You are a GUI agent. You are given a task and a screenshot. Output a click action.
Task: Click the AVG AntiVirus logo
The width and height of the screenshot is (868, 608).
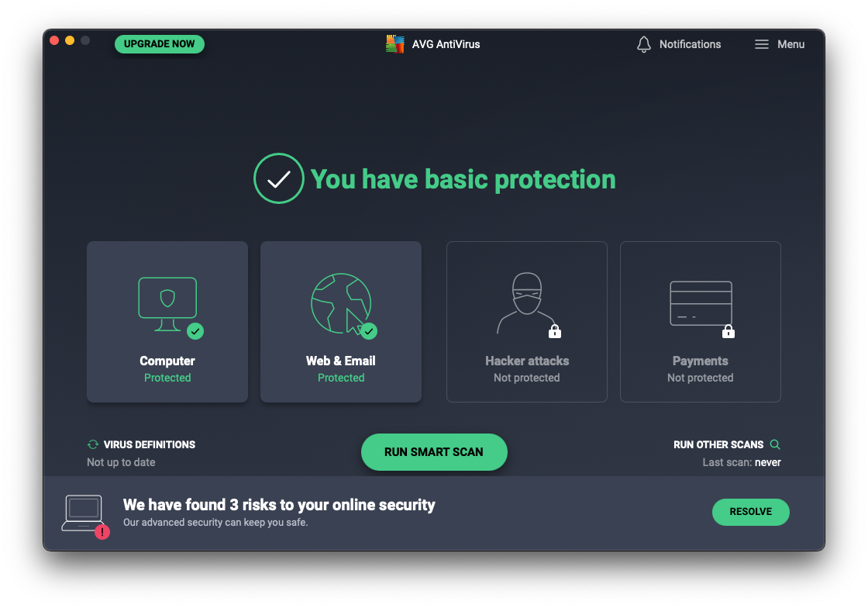[x=395, y=44]
